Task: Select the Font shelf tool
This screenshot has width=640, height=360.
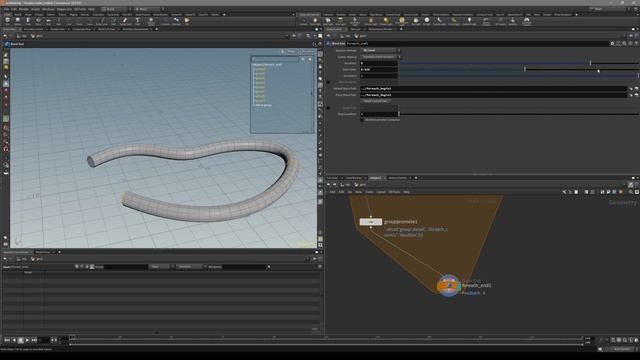Action: click(138, 21)
